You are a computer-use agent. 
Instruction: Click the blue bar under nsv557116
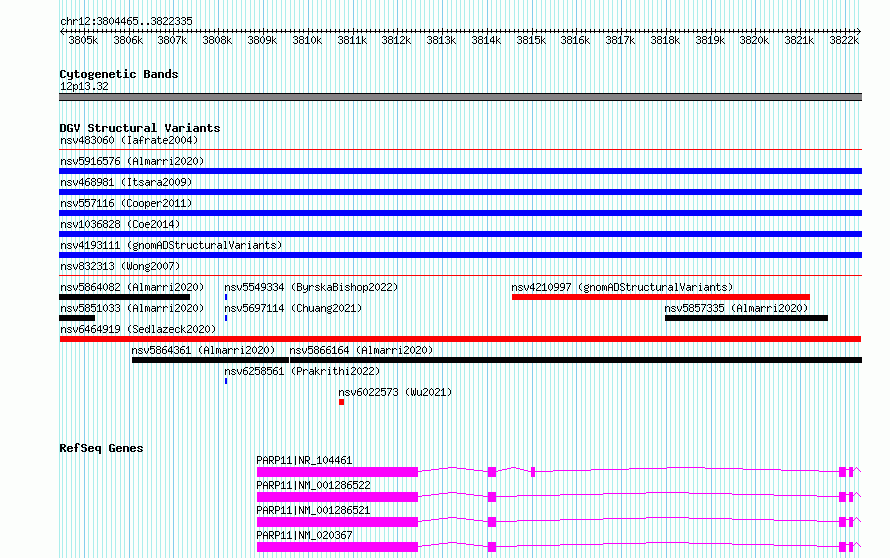pos(460,213)
